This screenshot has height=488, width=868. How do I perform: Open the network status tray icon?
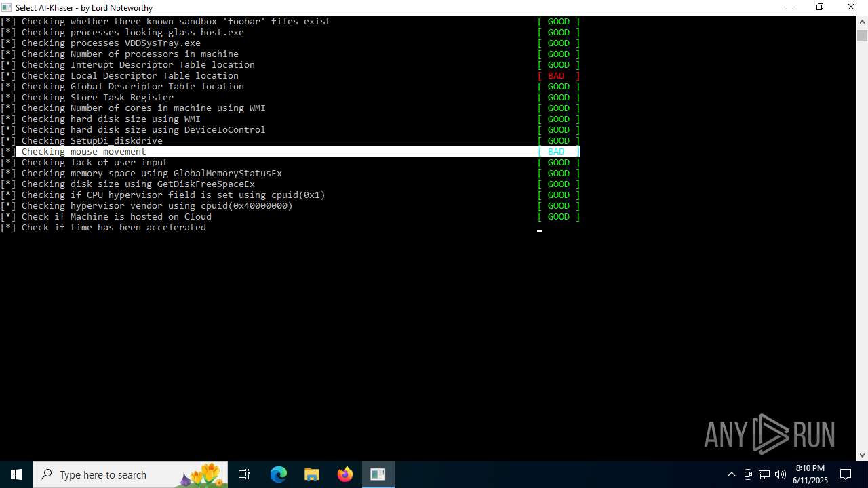[x=764, y=474]
